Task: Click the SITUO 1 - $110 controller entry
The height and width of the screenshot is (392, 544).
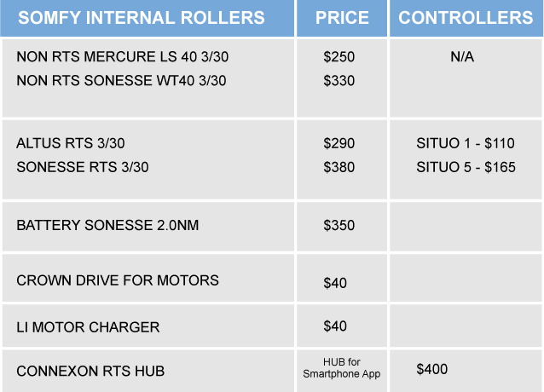Action: point(466,143)
